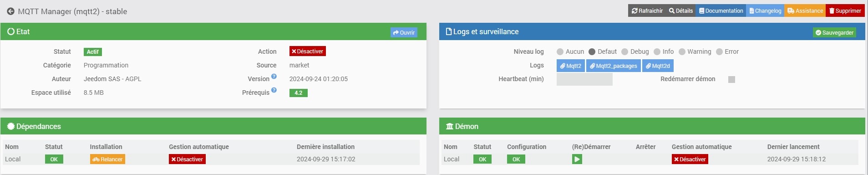Click the Jeedom SAS - AGPL author text
Screen dimensions: 868x175
tap(112, 79)
